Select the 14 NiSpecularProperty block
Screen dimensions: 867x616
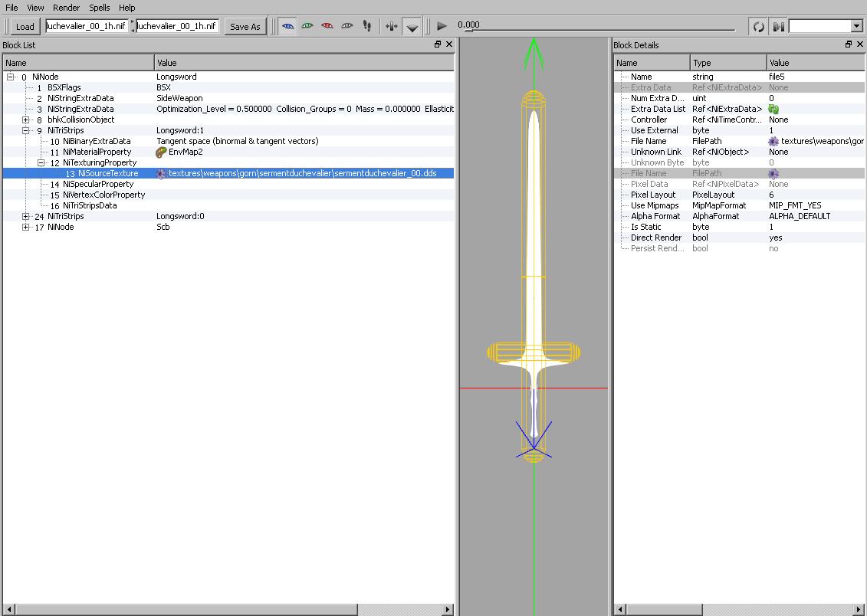(228, 184)
